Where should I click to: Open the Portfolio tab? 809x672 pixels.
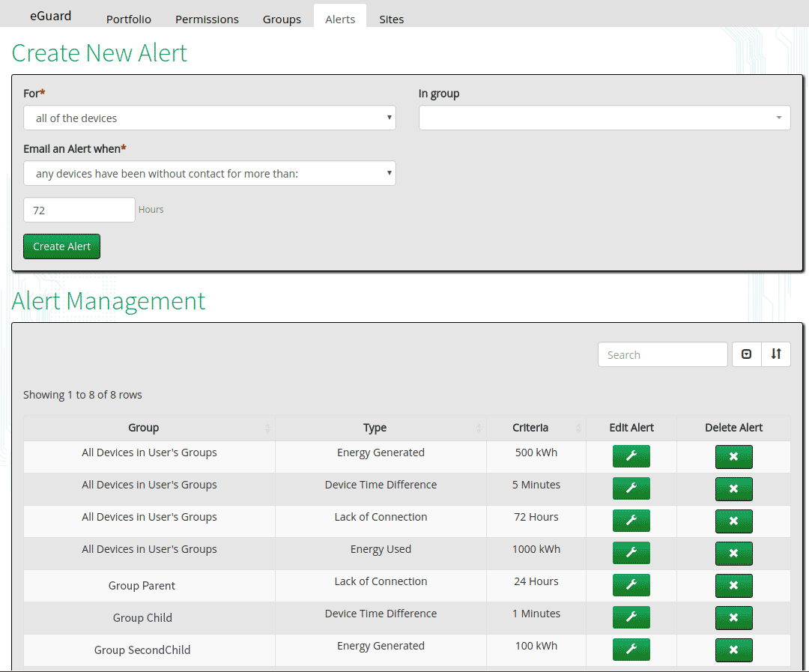click(x=129, y=19)
